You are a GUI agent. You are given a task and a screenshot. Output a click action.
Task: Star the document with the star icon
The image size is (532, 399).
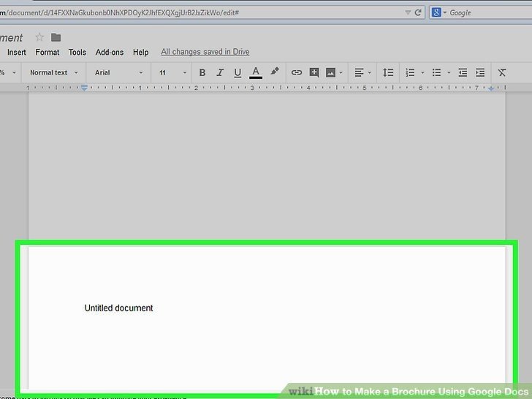[39, 37]
